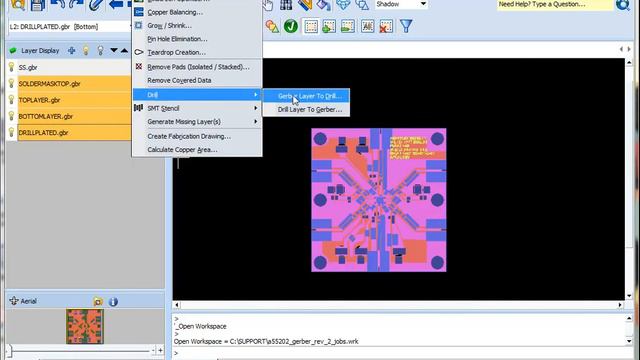Click the Aerial view PCB thumbnail

[85, 326]
